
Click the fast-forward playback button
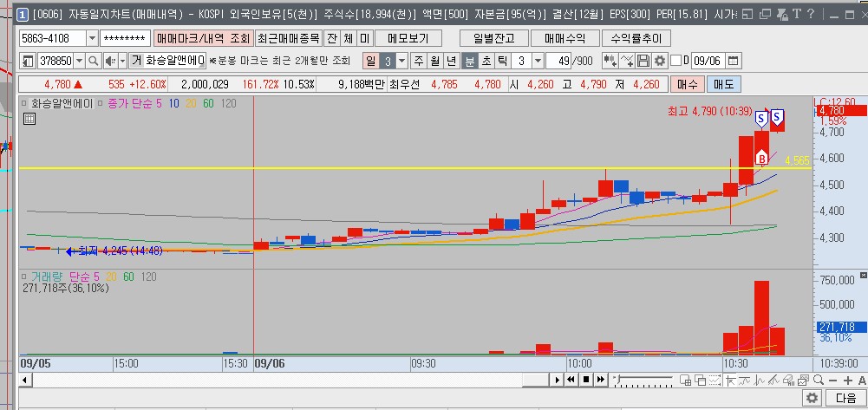tap(601, 381)
